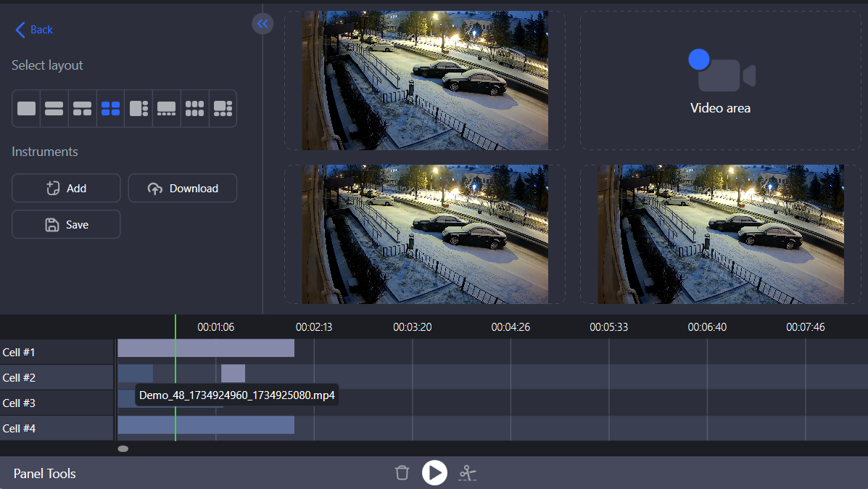Click the scissors cut tool icon
868x489 pixels.
click(468, 473)
